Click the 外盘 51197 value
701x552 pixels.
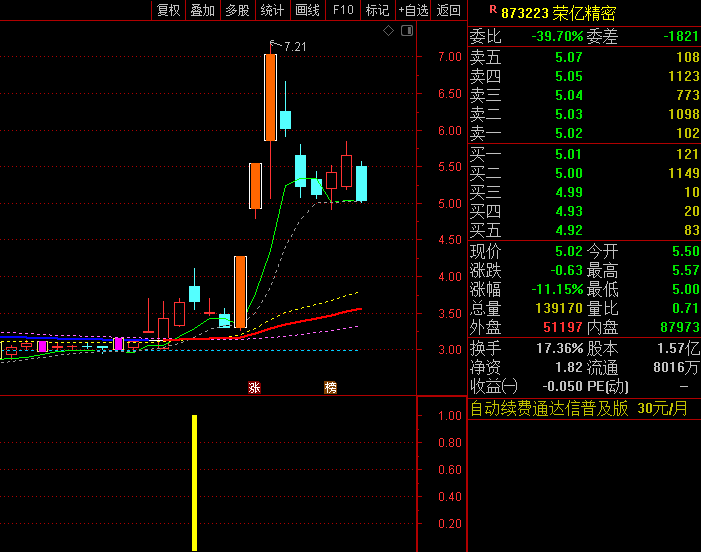(x=563, y=328)
